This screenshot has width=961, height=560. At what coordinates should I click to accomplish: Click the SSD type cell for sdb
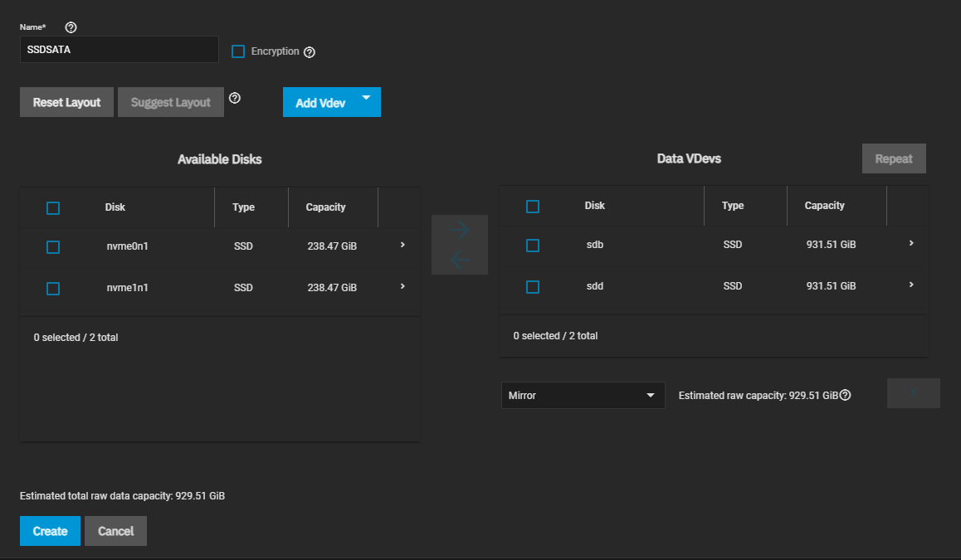pos(733,245)
